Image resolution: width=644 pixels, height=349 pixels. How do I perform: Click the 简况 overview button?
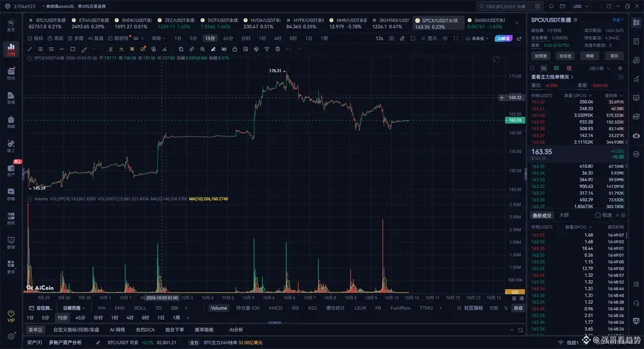coord(614,56)
